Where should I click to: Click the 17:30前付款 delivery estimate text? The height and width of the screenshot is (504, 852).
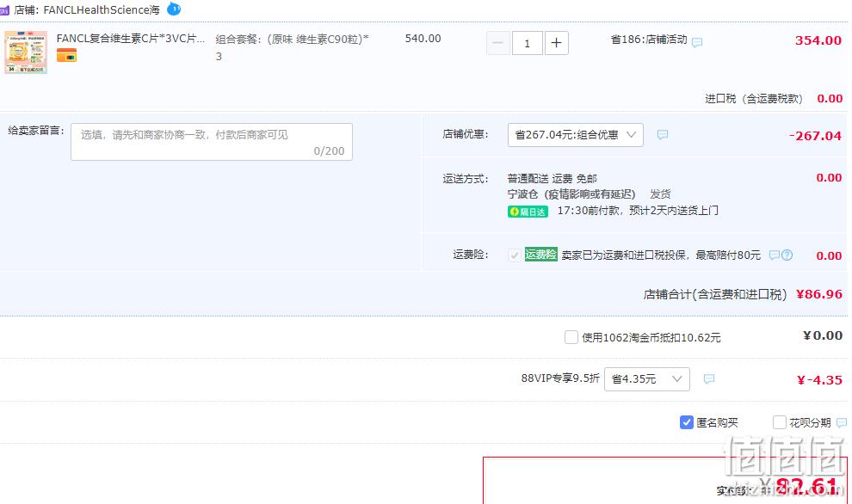(638, 210)
